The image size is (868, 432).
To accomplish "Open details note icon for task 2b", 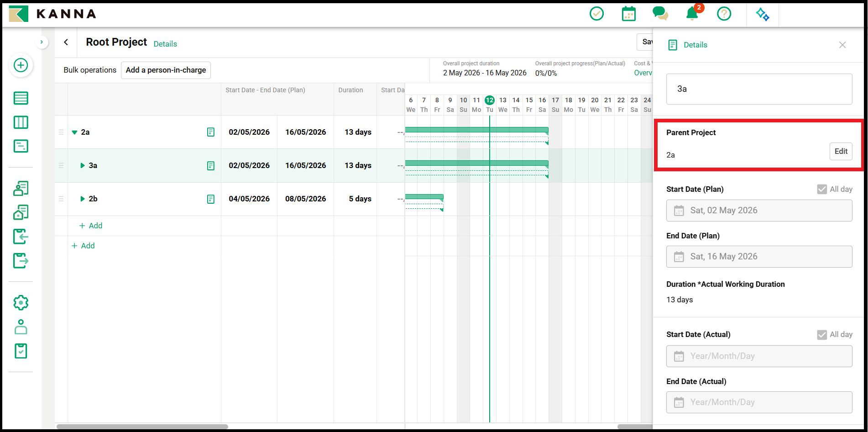I will coord(211,199).
